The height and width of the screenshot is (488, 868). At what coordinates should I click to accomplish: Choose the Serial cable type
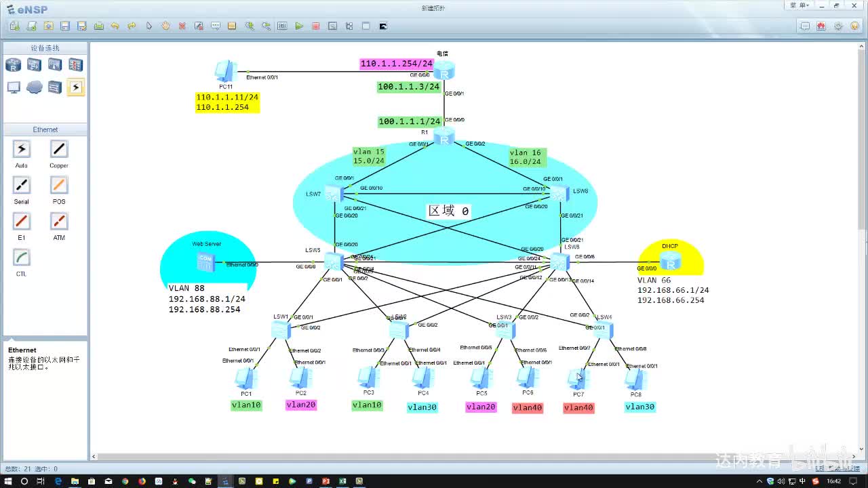(x=22, y=185)
